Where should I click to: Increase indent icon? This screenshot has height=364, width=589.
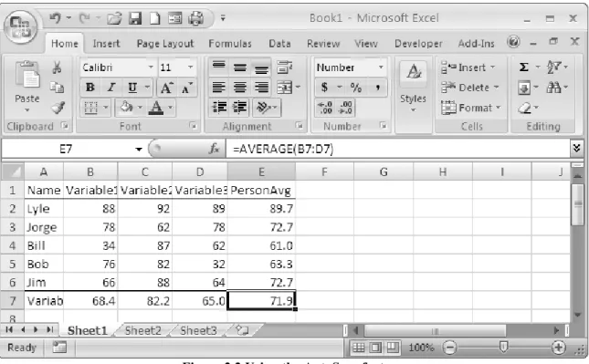pyautogui.click(x=239, y=108)
